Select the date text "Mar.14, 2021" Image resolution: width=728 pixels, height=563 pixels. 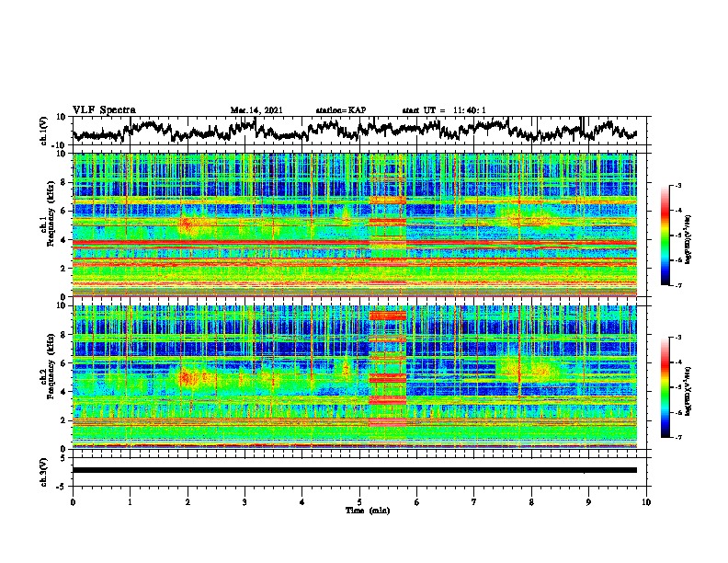pyautogui.click(x=256, y=110)
